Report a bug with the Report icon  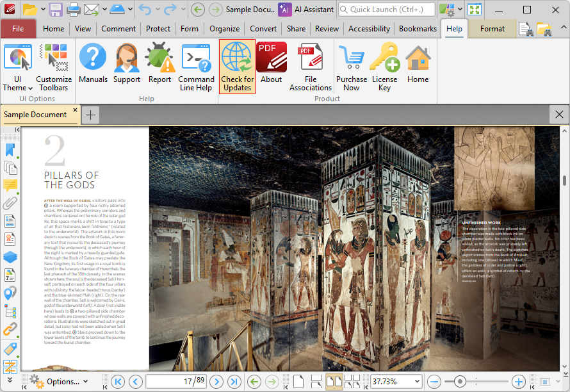point(159,63)
